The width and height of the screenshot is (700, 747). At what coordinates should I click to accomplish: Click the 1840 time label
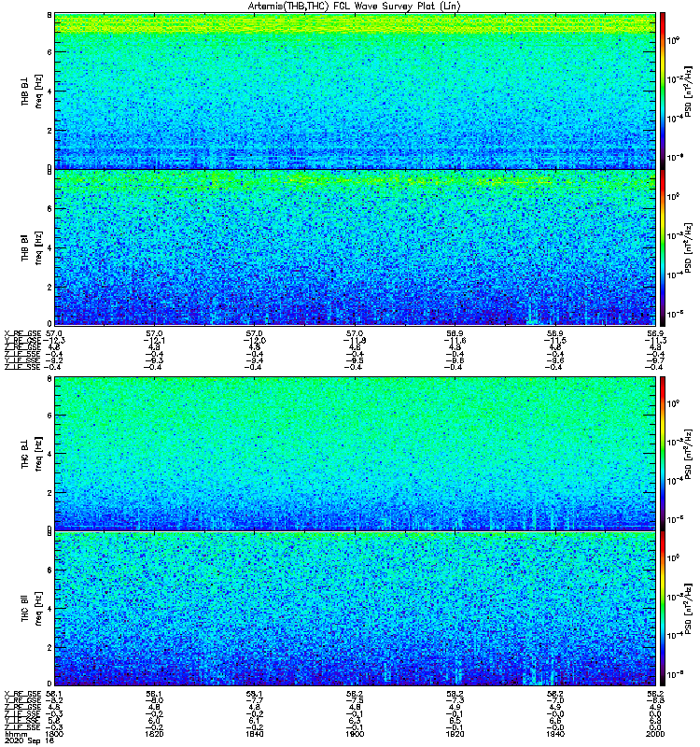(254, 734)
